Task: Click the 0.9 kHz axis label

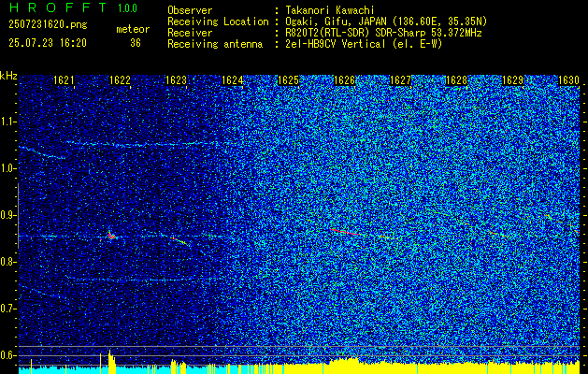Action: tap(7, 215)
